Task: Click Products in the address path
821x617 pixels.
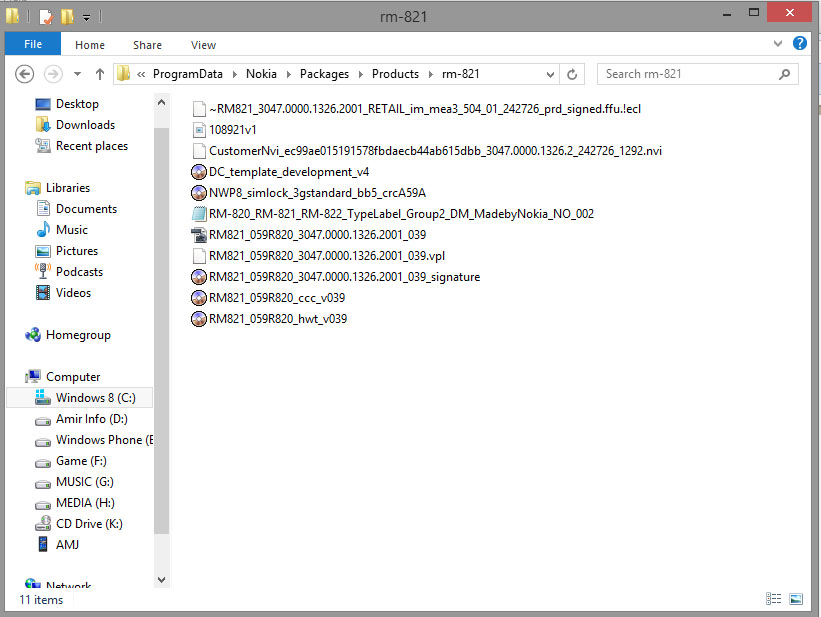Action: click(x=395, y=74)
